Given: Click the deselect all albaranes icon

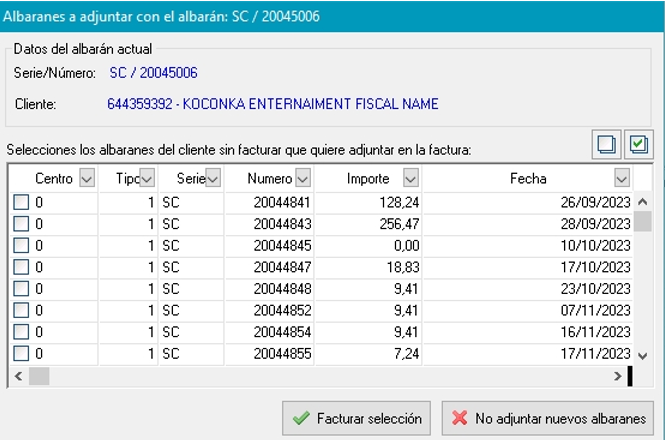Looking at the screenshot, I should (x=606, y=144).
